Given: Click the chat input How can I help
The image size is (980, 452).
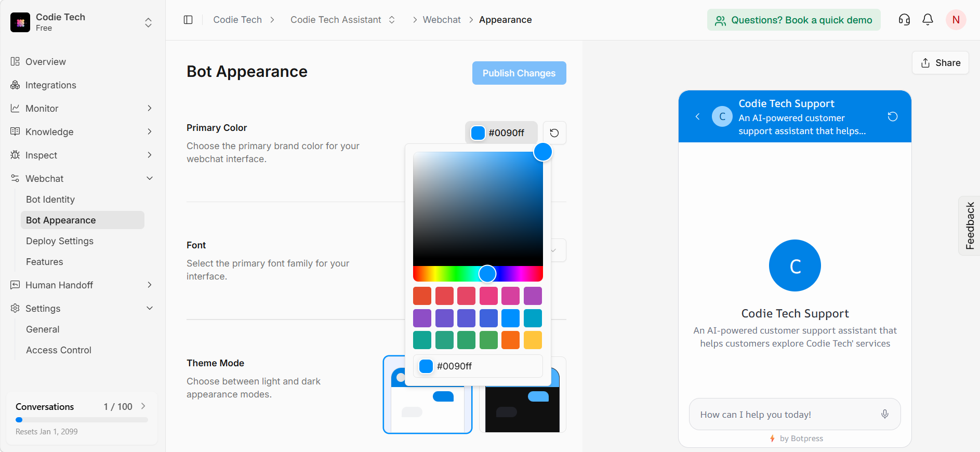Looking at the screenshot, I should point(795,414).
